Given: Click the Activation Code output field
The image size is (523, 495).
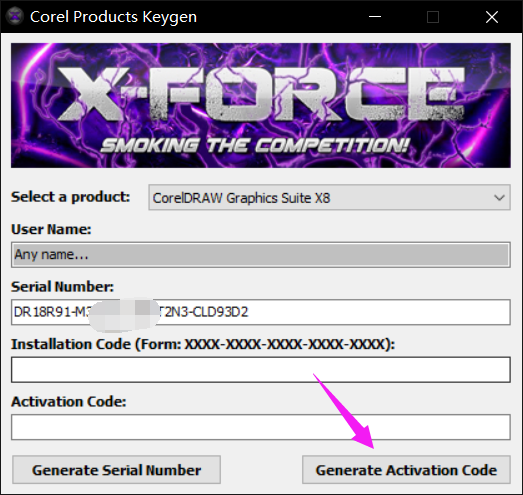Looking at the screenshot, I should point(261,427).
